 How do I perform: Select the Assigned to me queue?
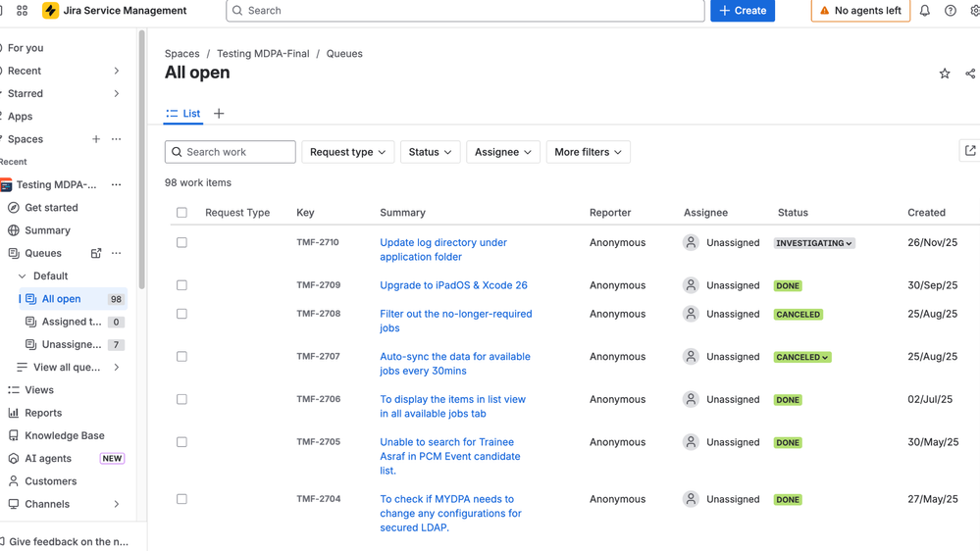tap(74, 322)
